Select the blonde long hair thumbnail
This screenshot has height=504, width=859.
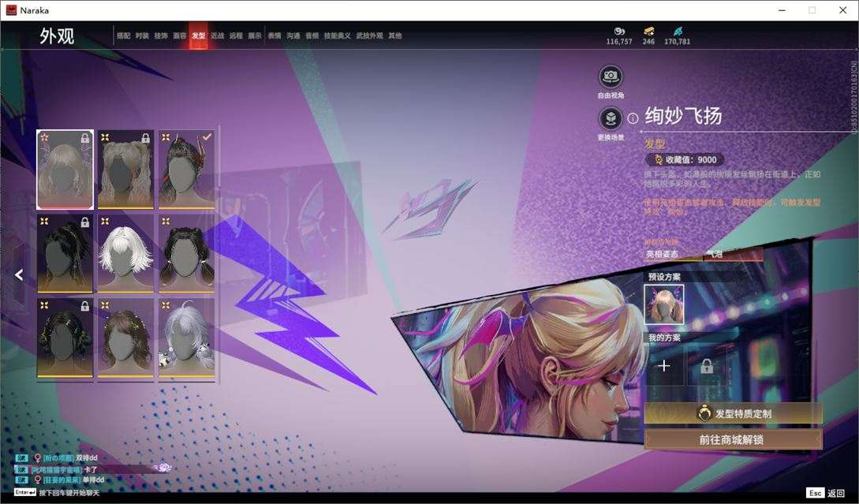(65, 170)
